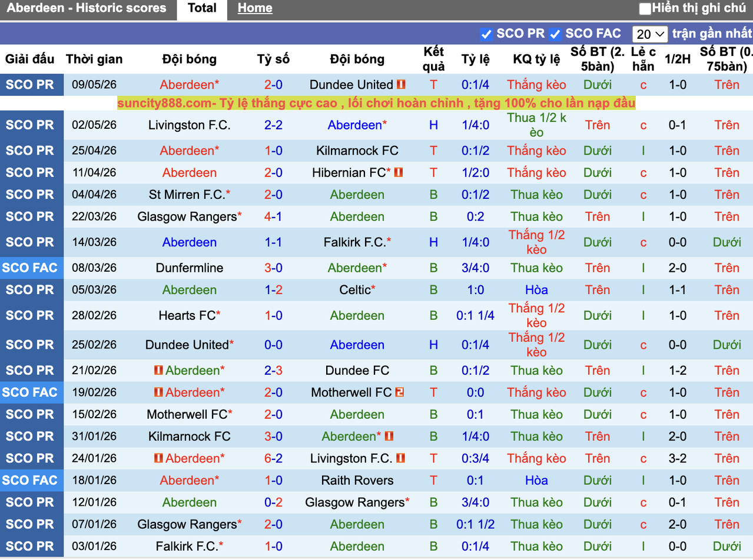Image resolution: width=753 pixels, height=560 pixels.
Task: Click the 1-1 half-time score in Celtic row
Action: tap(678, 290)
